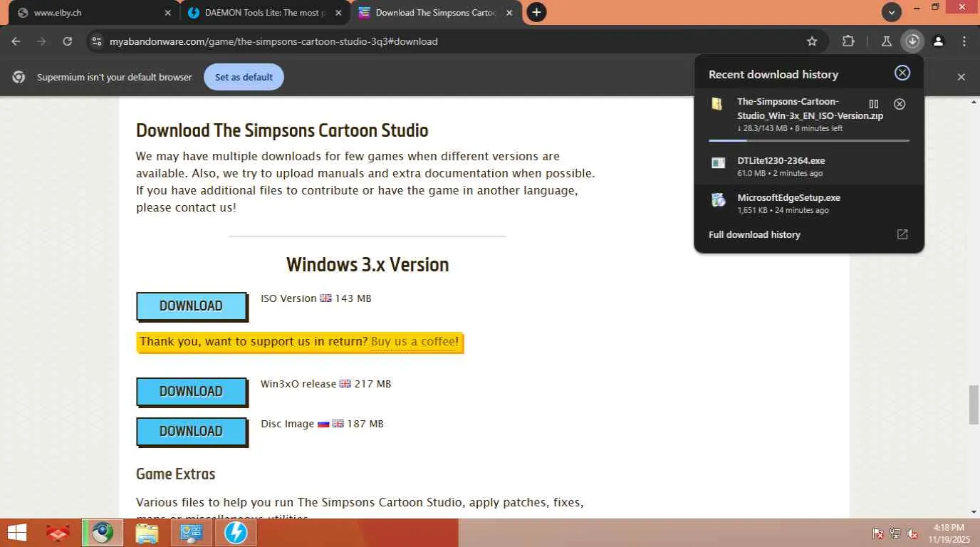
Task: Click the 'Game Extras' heading
Action: (x=175, y=474)
